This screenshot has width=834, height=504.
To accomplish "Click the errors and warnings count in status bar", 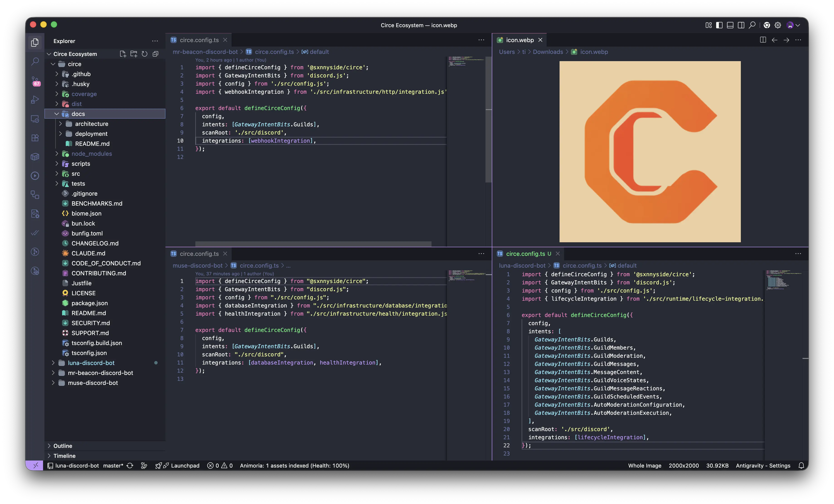I will click(x=220, y=466).
